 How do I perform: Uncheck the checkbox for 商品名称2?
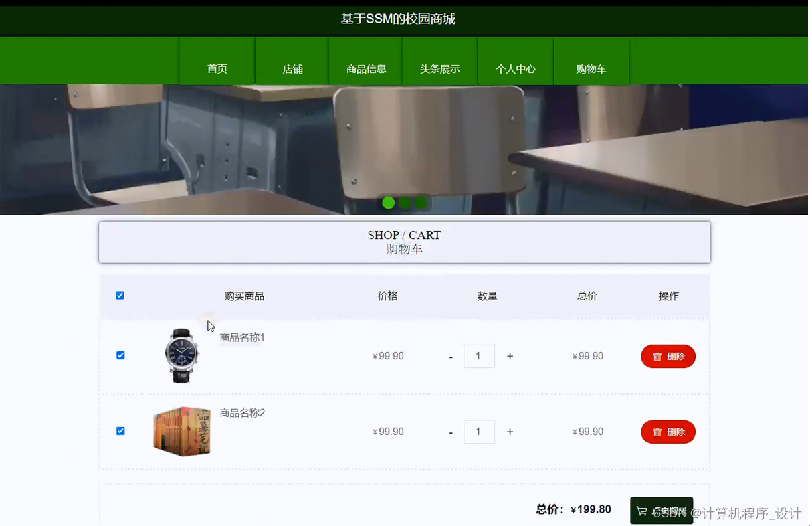tap(120, 431)
